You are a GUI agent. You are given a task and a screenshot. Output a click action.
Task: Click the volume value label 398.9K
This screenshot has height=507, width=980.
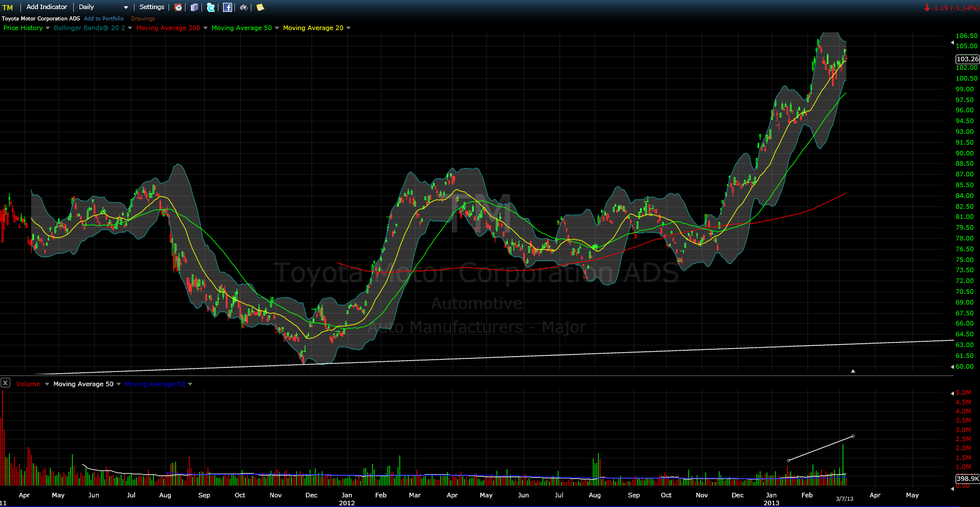[x=967, y=479]
